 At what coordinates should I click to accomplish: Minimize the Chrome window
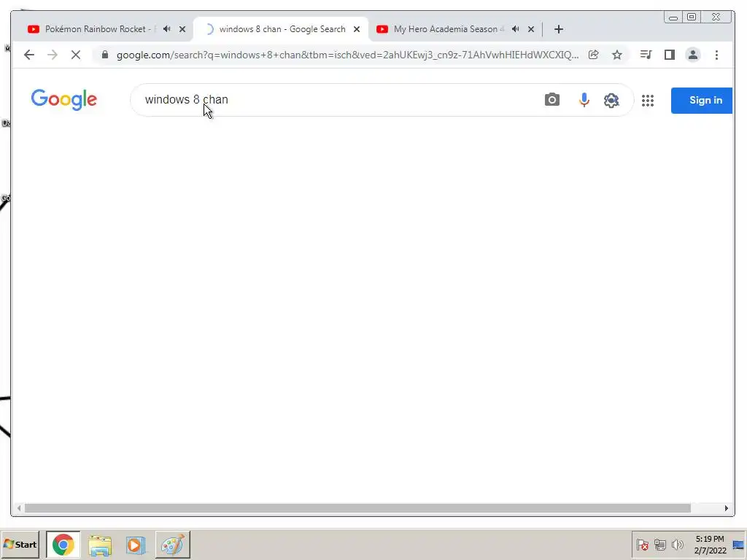(673, 17)
